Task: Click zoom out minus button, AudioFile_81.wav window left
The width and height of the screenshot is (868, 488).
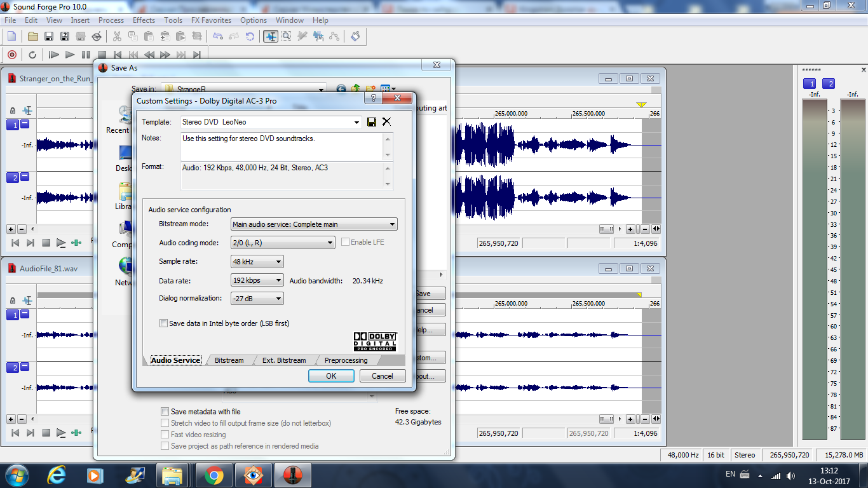Action: 21,419
